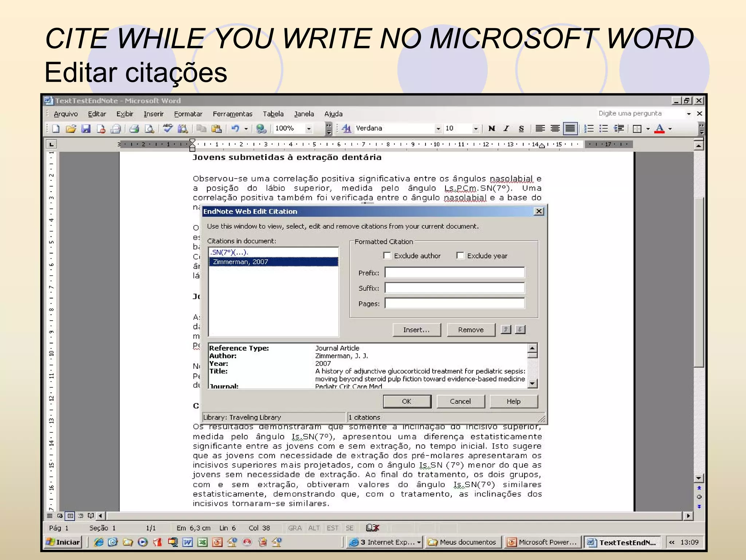Expand the standard toolbar options chevron

tap(329, 129)
